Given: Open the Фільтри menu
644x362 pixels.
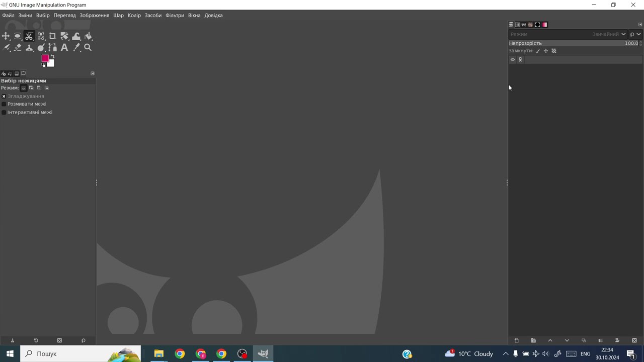Looking at the screenshot, I should pyautogui.click(x=175, y=15).
